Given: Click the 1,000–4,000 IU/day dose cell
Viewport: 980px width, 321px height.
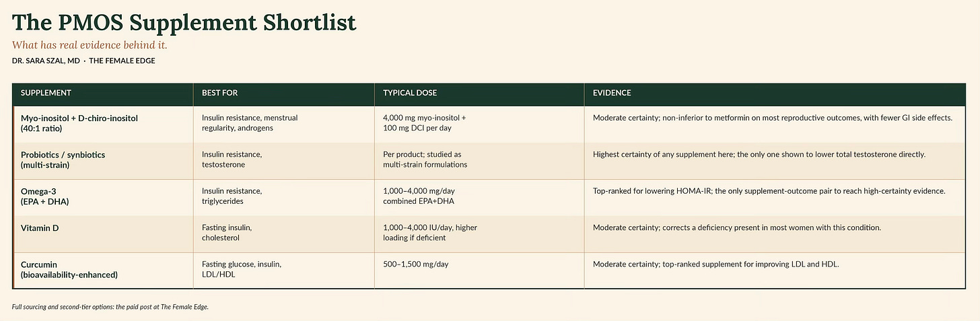Looking at the screenshot, I should point(430,233).
